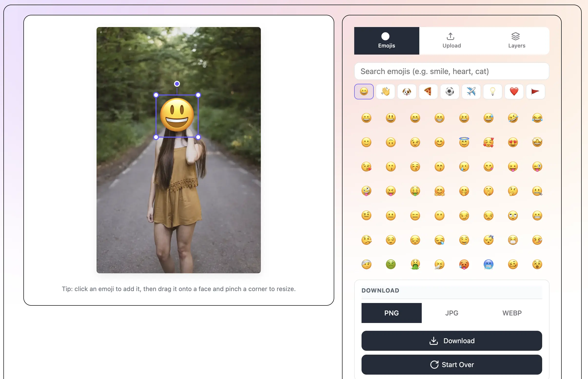
Task: Open the dog face animals category
Action: point(407,92)
